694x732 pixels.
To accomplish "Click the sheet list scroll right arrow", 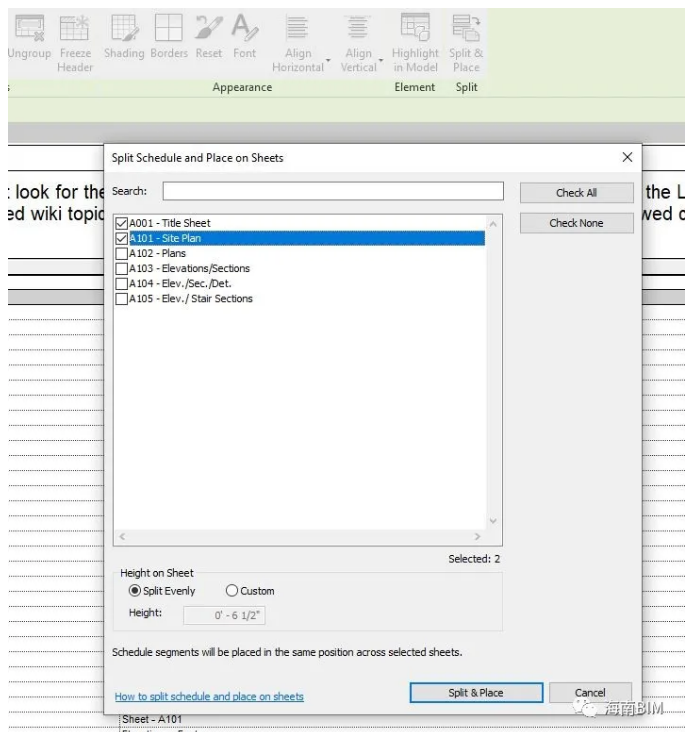I will click(477, 536).
